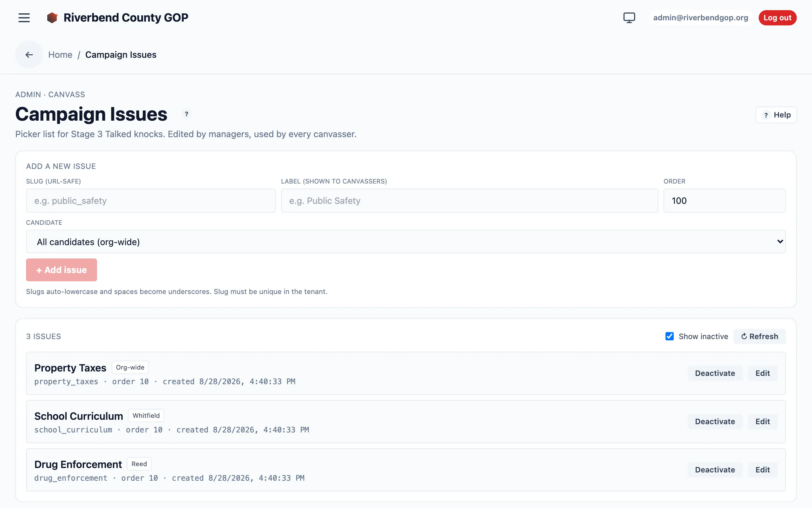This screenshot has width=812, height=508.
Task: Click the back arrow button
Action: (29, 54)
